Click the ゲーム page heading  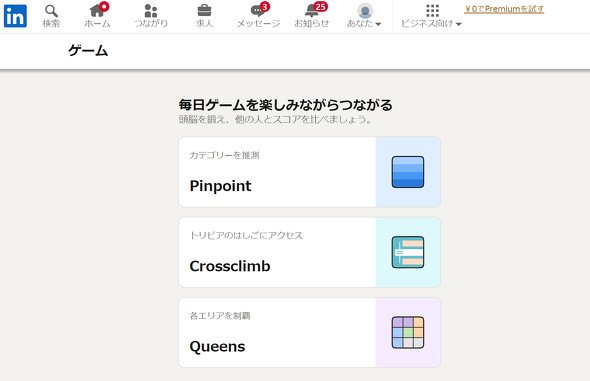(x=88, y=50)
